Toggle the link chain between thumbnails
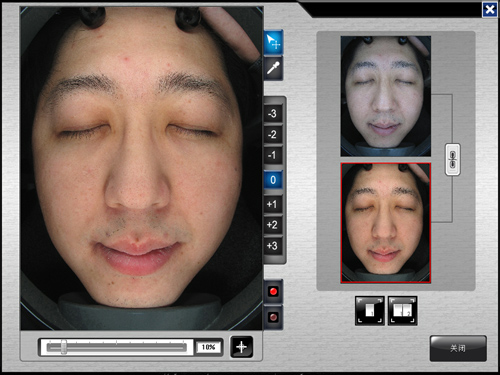 tap(453, 159)
